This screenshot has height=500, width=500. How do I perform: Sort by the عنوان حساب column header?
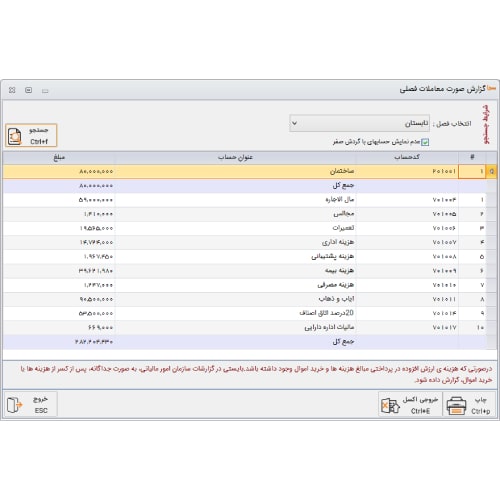(x=235, y=157)
